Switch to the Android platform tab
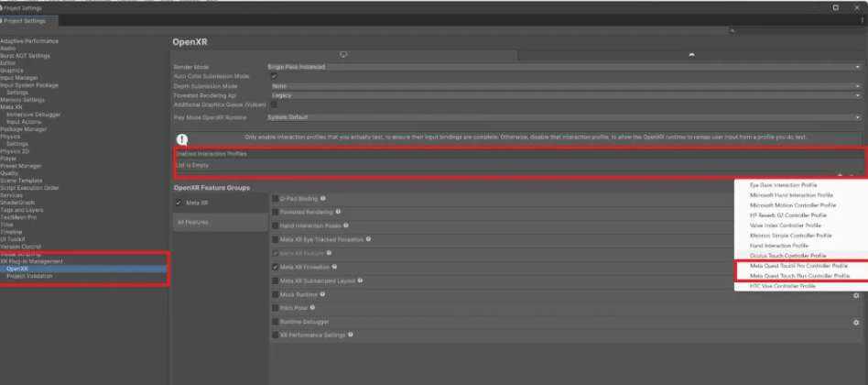This screenshot has height=385, width=868. pyautogui.click(x=691, y=55)
